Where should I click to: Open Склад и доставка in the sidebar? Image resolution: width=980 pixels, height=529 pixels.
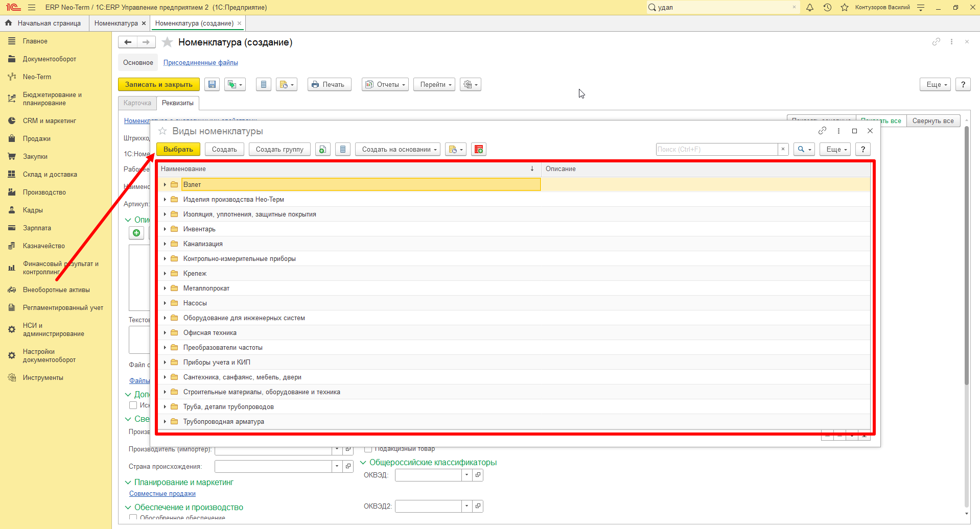50,175
